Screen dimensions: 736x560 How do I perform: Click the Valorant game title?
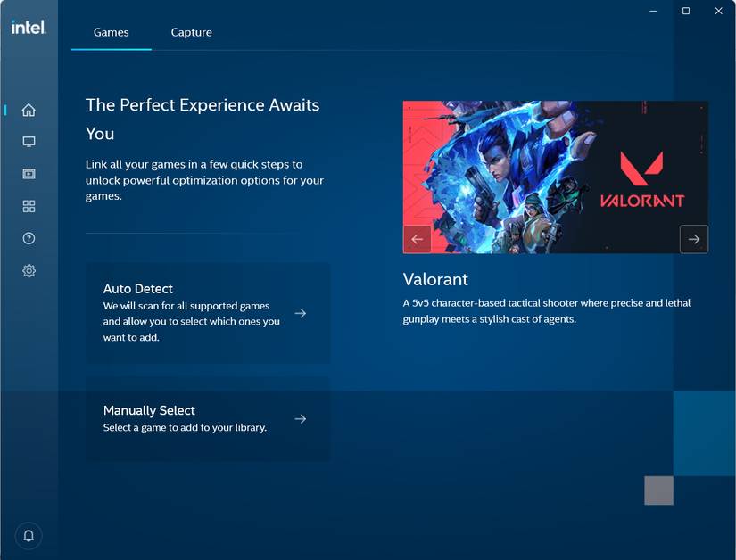(436, 279)
